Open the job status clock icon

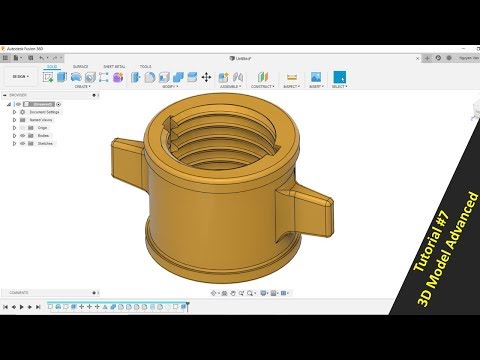tap(438, 58)
